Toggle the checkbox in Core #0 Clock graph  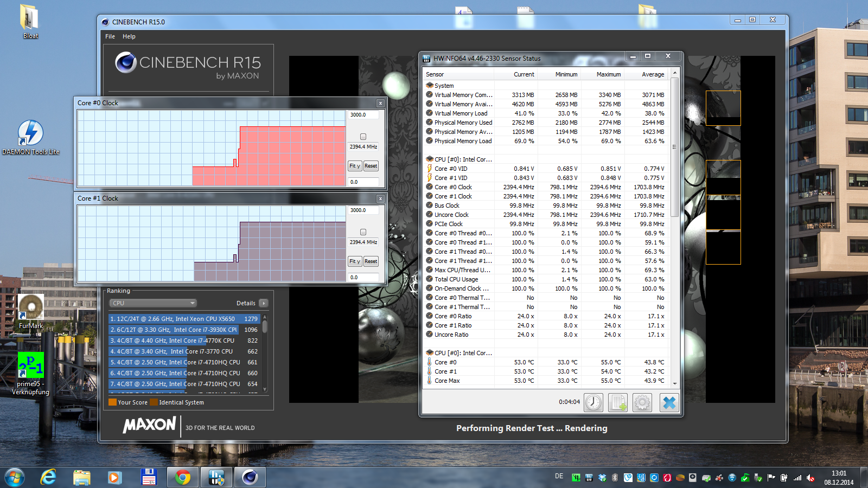363,137
